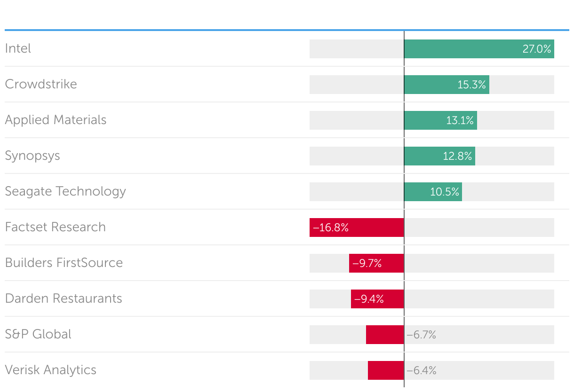
Task: Click the red −9.7% Builders FirstSource bar
Action: coord(376,263)
